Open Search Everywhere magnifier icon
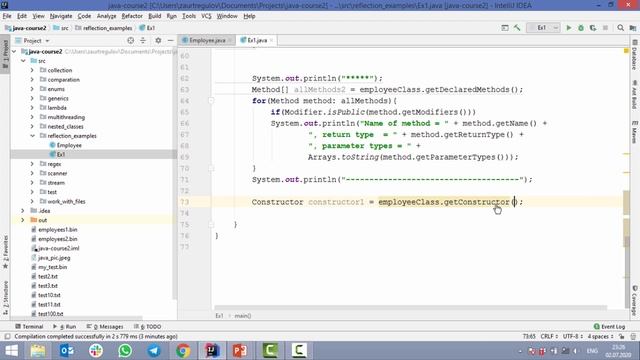 620,28
